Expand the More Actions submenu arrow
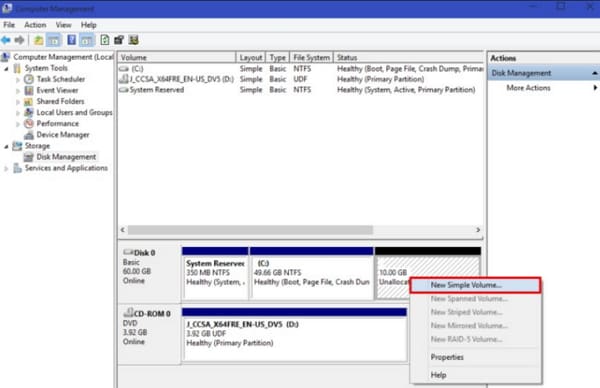 pos(595,88)
